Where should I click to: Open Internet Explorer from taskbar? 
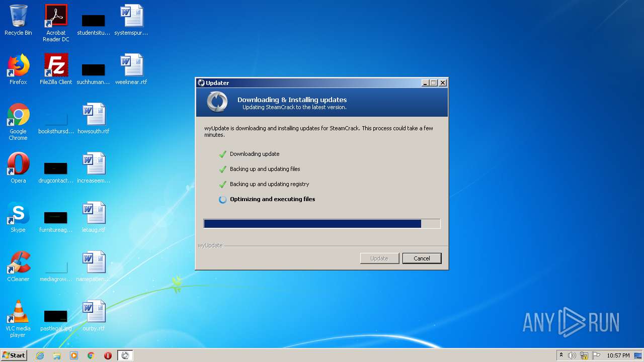[x=40, y=355]
